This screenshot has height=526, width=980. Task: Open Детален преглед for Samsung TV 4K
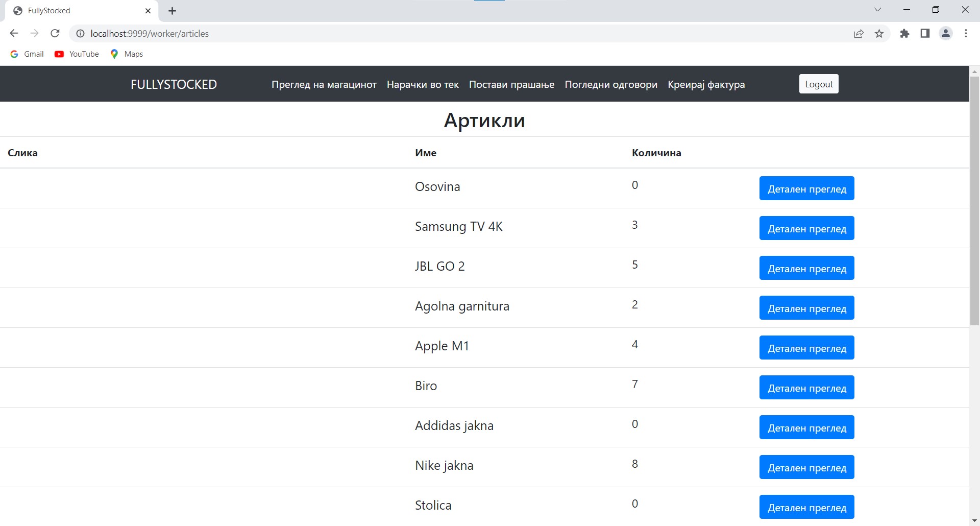(806, 228)
